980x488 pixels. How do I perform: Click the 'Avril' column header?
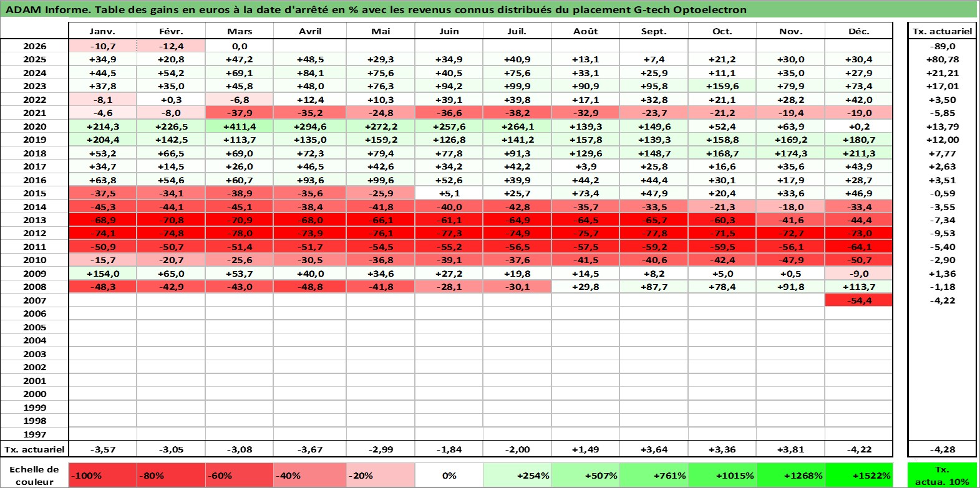[310, 31]
